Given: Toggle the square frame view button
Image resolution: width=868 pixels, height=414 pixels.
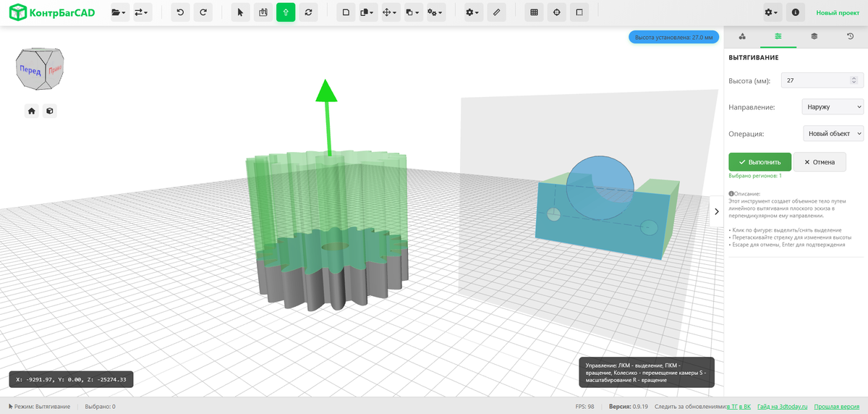Looking at the screenshot, I should [x=579, y=12].
